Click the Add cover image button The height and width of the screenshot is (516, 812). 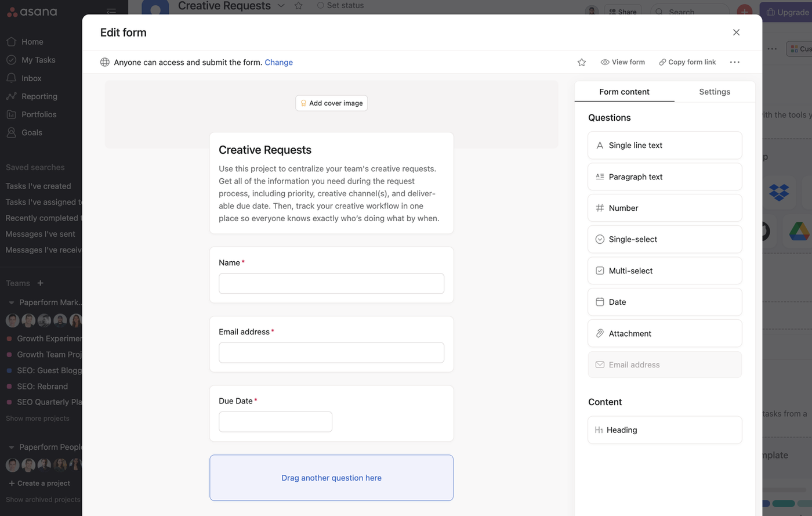point(331,103)
